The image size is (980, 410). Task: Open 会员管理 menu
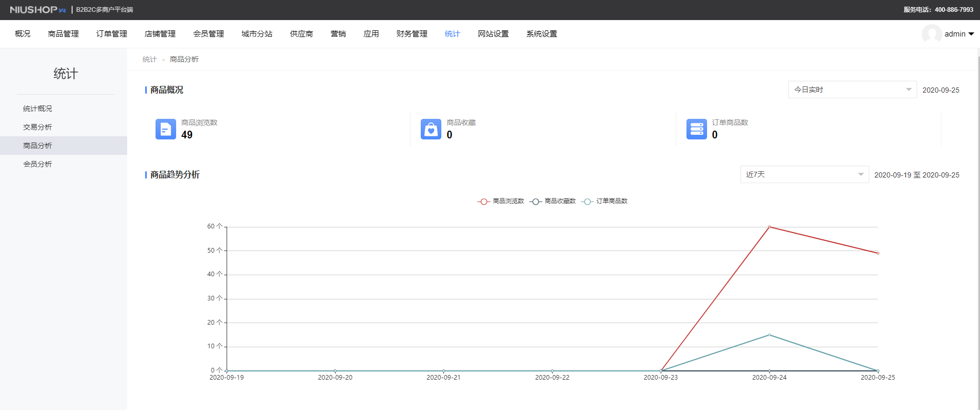pyautogui.click(x=209, y=34)
